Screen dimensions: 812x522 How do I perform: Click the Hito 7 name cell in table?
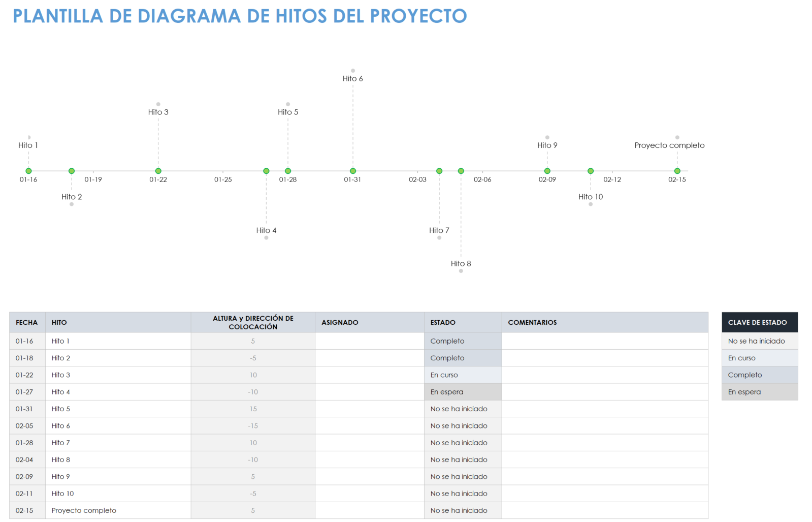click(118, 443)
